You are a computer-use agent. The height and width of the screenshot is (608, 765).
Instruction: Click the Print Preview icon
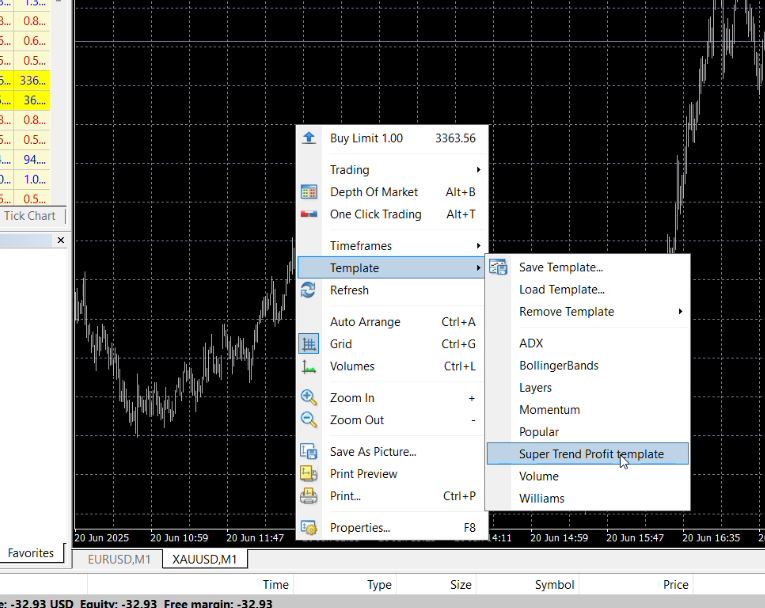pyautogui.click(x=309, y=474)
